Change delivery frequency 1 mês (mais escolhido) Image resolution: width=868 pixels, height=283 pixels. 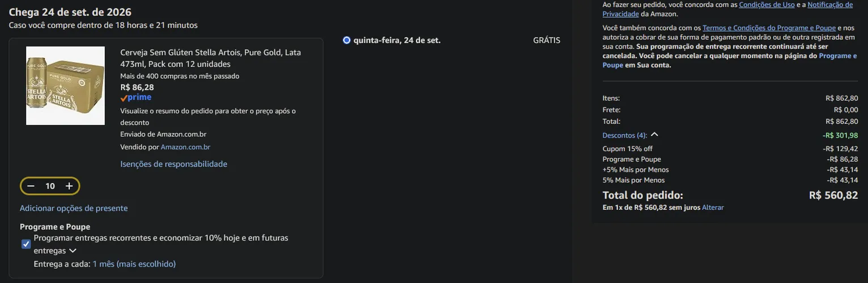pyautogui.click(x=134, y=264)
